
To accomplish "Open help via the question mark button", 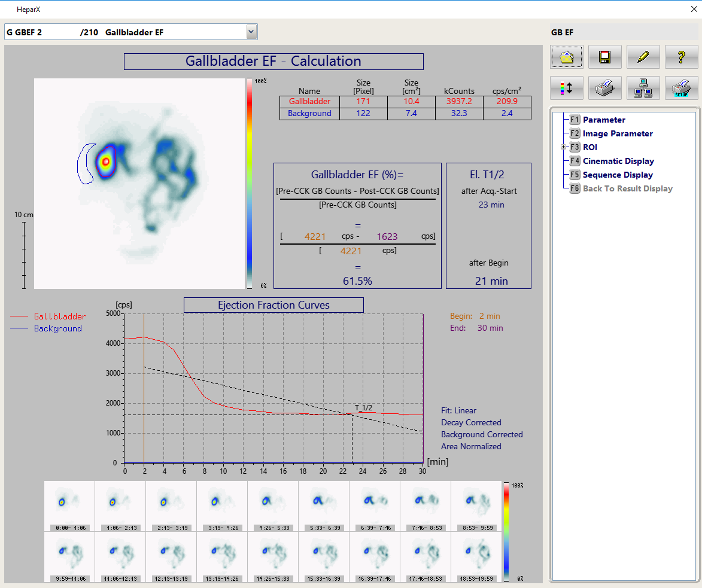I will [681, 57].
